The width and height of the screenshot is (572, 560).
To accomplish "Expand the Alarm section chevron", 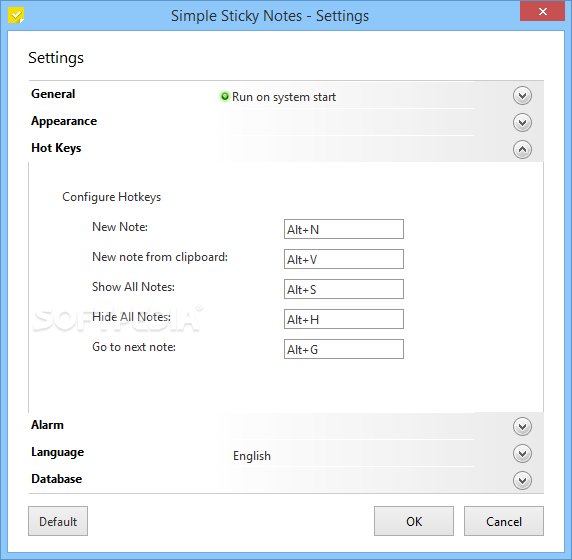I will tap(522, 426).
